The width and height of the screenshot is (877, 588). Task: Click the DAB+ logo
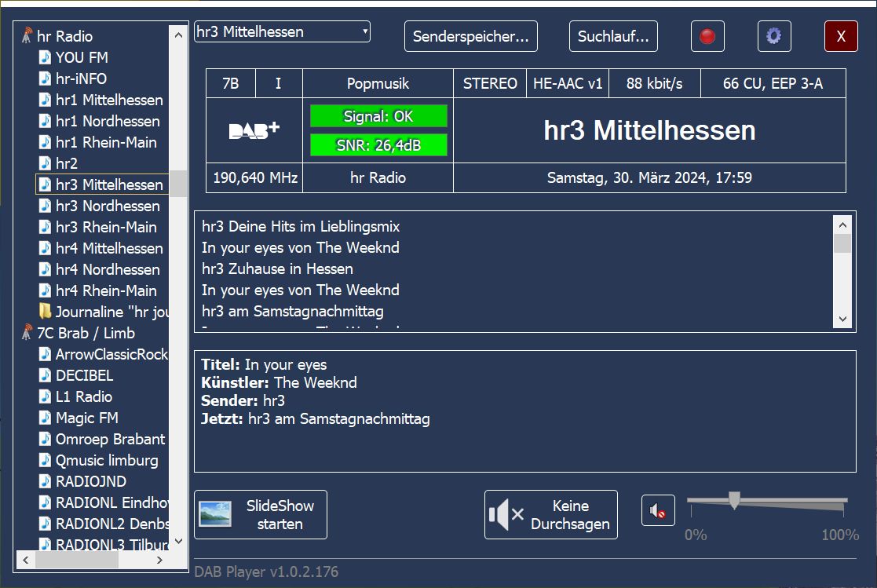[254, 131]
